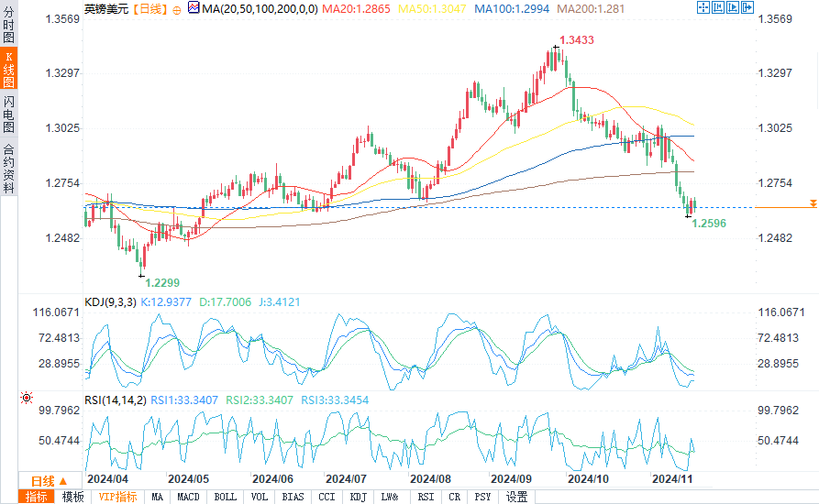Click the orange double-arrow on the price axis
This screenshot has height=504, width=819.
click(813, 203)
